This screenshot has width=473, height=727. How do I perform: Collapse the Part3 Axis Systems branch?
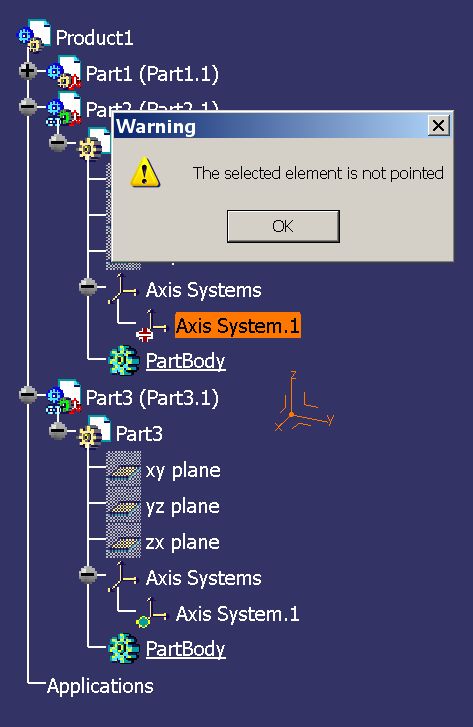88,575
